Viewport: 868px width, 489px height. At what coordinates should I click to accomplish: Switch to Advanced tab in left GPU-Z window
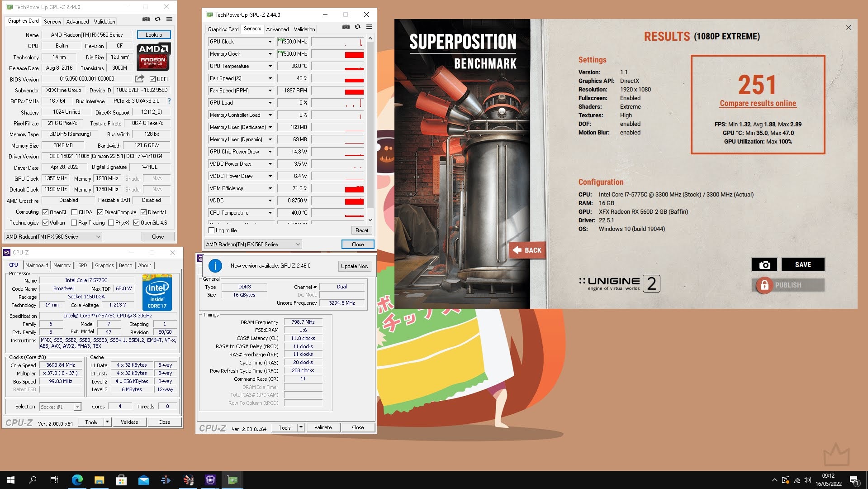tap(77, 22)
